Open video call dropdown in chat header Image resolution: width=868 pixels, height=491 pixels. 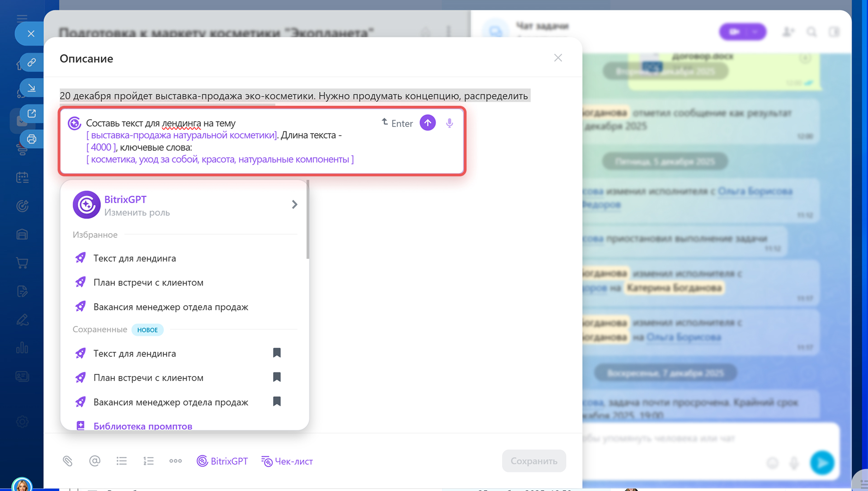(x=755, y=32)
